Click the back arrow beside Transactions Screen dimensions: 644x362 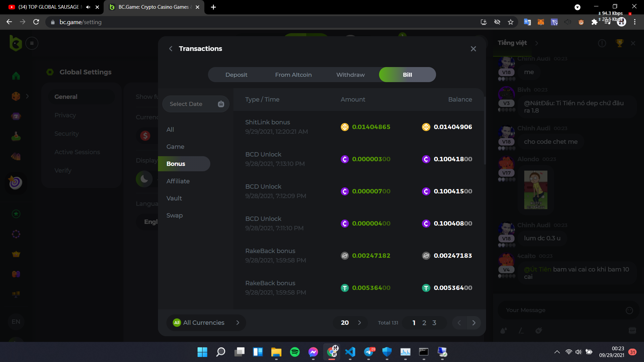click(x=171, y=49)
